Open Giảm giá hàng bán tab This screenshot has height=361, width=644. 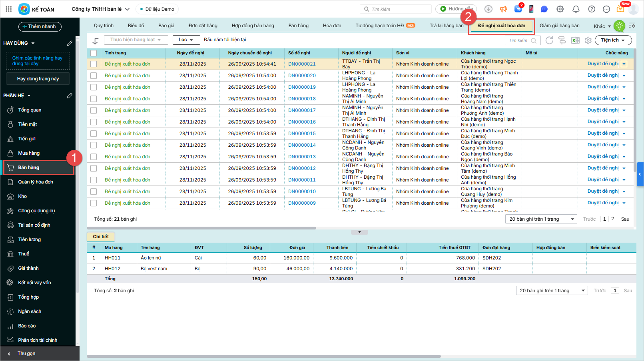coord(559,26)
